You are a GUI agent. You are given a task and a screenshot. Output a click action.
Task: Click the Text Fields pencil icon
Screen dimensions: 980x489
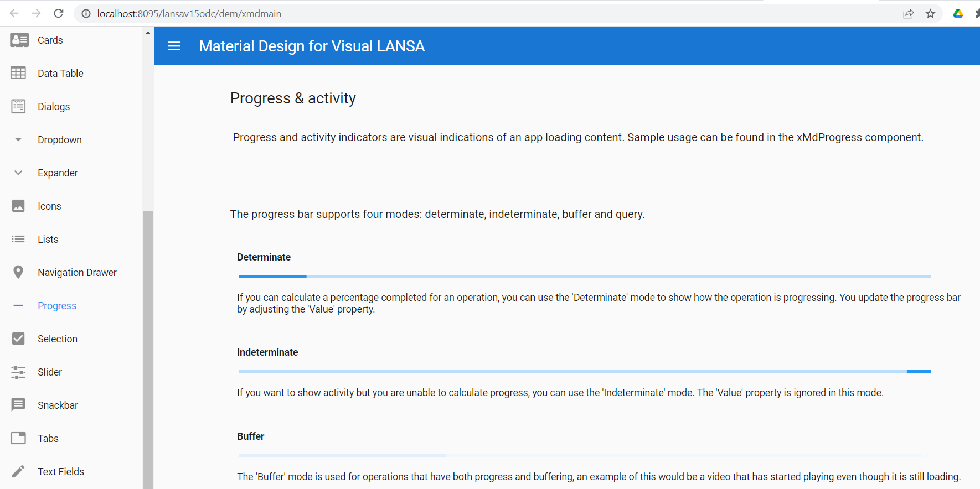[18, 471]
